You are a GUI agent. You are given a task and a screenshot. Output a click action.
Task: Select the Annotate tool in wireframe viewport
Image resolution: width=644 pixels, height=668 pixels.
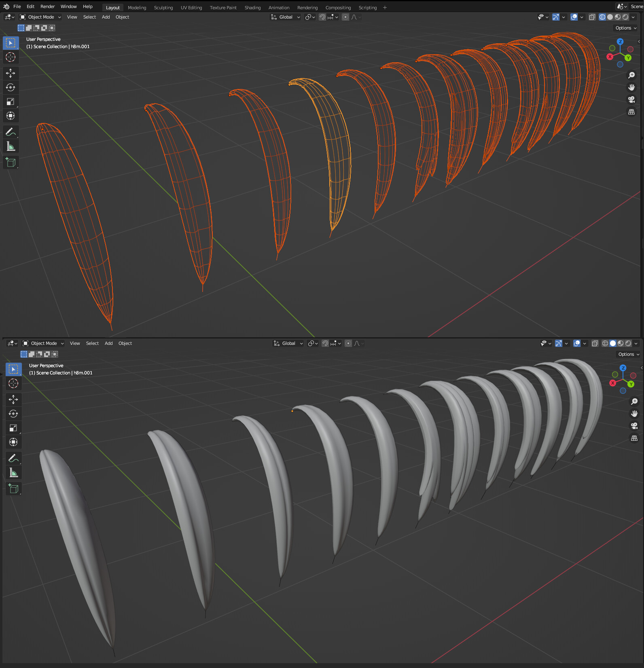11,132
